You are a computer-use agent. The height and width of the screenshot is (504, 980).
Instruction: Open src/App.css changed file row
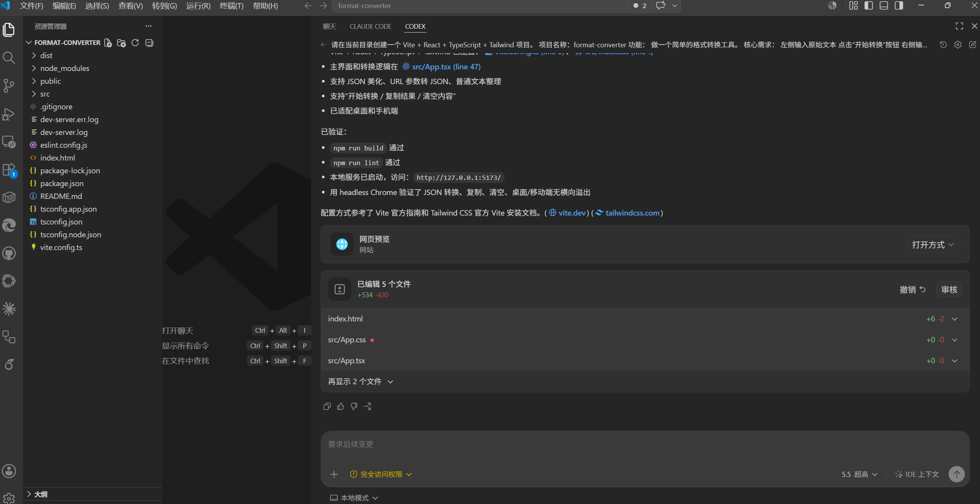point(645,340)
